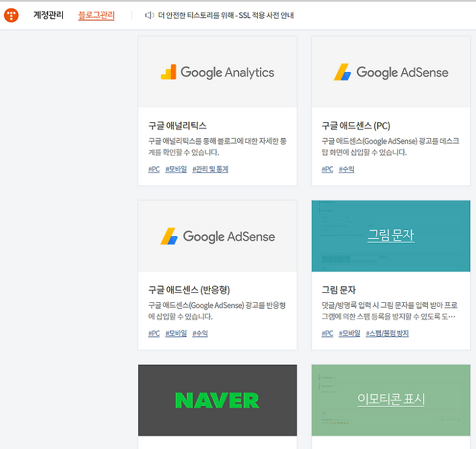
Task: Select the 구글 애드센스 (반응형) title
Action: [x=189, y=290]
